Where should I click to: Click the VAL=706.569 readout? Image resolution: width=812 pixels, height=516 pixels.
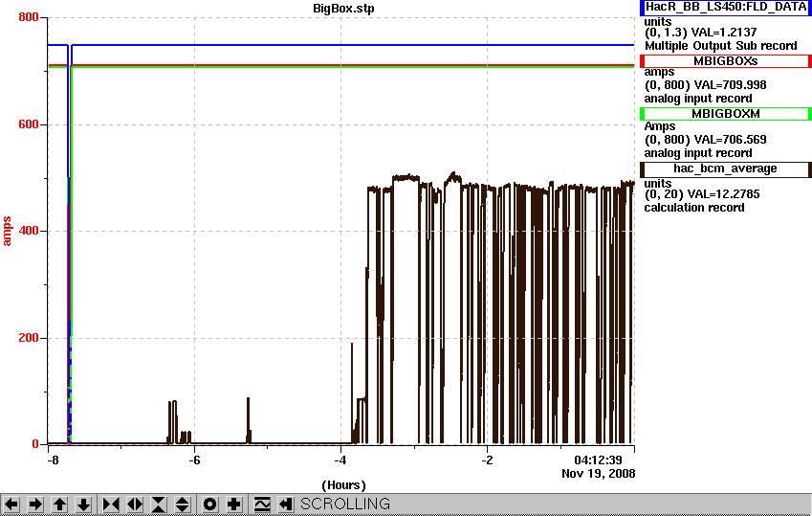point(730,140)
